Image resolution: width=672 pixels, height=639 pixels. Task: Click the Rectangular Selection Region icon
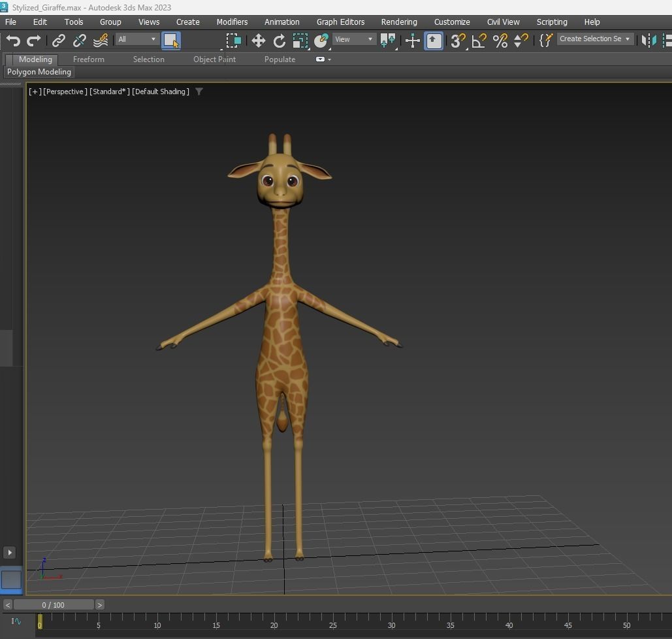(x=234, y=41)
